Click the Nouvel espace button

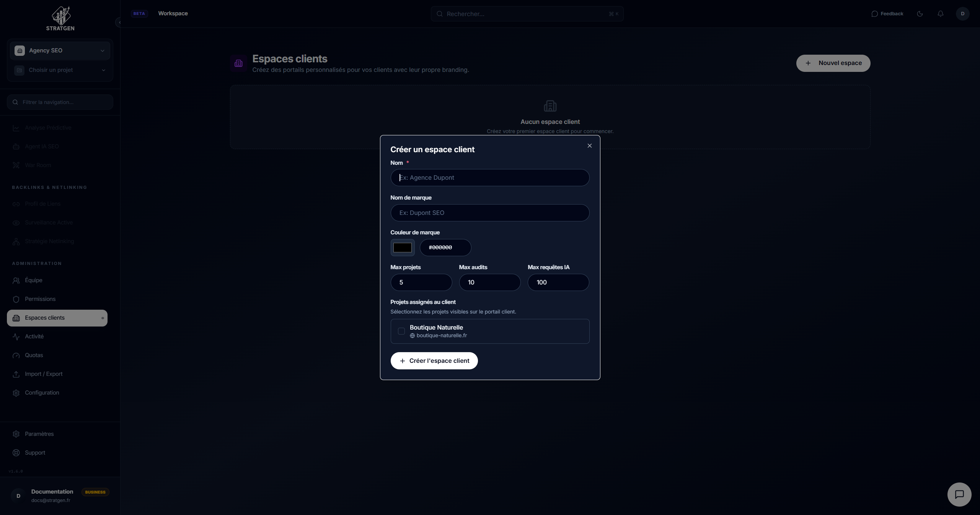click(833, 63)
